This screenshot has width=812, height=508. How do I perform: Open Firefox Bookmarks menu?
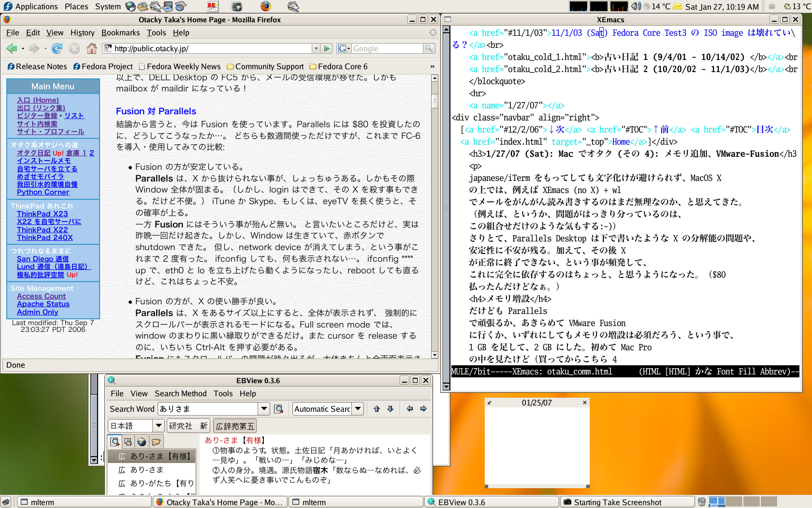[x=120, y=32]
